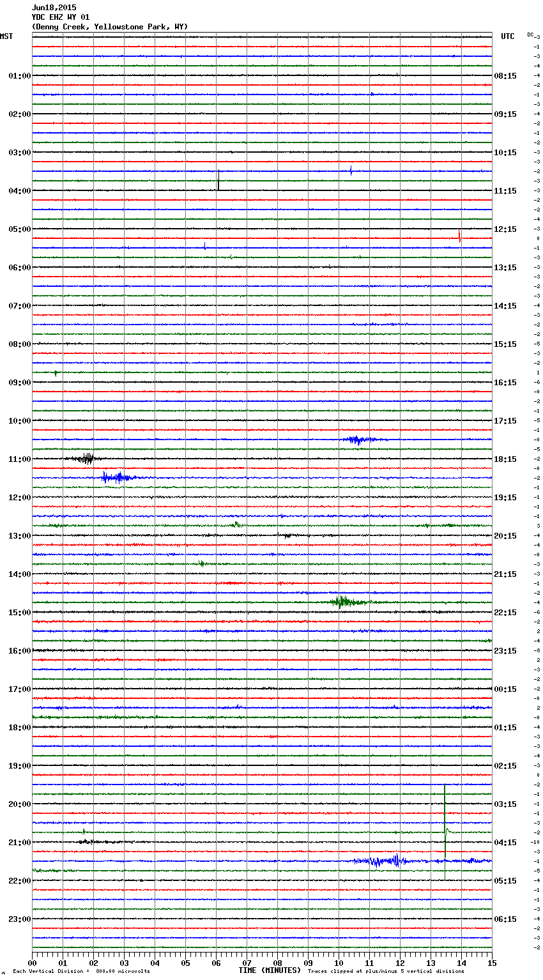Click the 20:15 UTC time label
The height and width of the screenshot is (980, 543).
[x=505, y=536]
